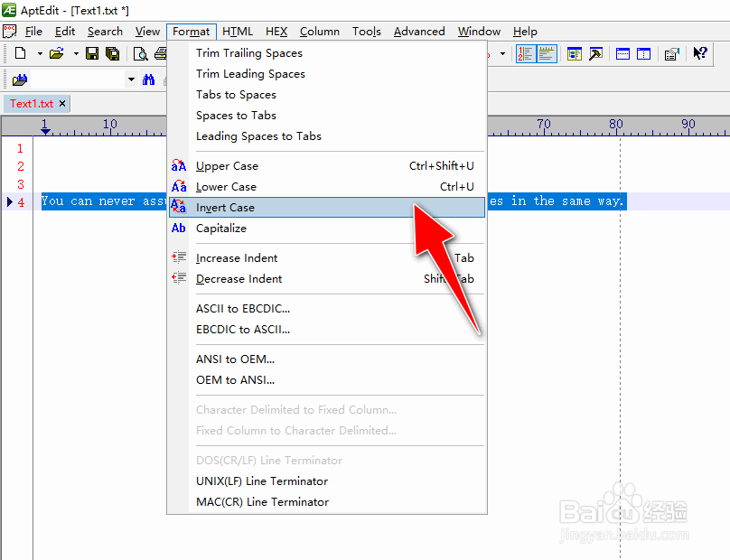Open the Search menu
Screen dimensions: 730x560
tap(105, 32)
